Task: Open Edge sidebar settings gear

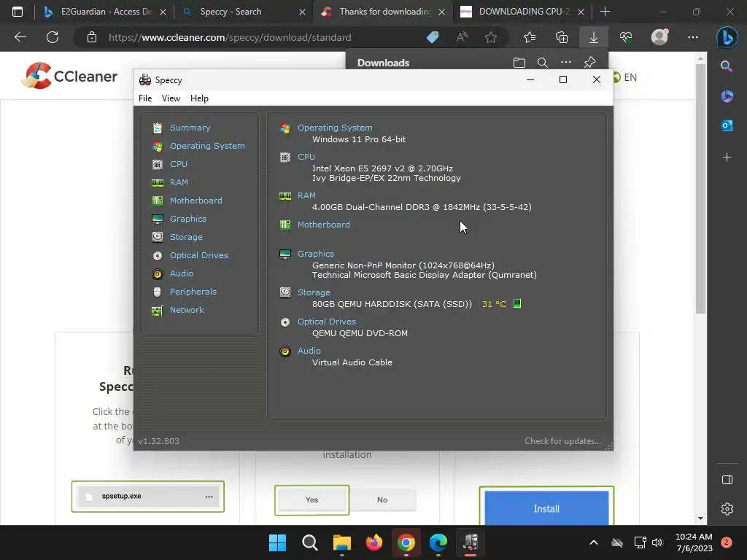Action: click(x=727, y=509)
